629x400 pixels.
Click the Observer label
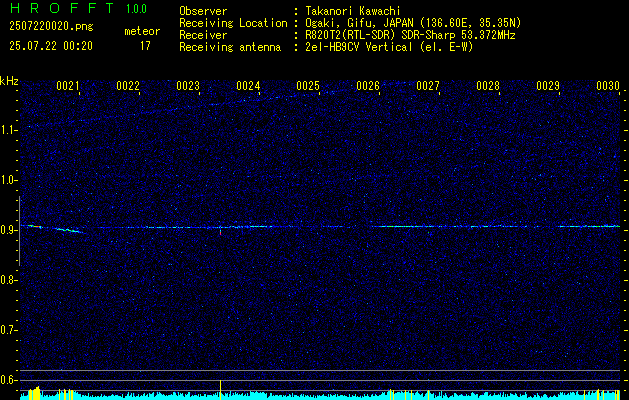[x=203, y=11]
